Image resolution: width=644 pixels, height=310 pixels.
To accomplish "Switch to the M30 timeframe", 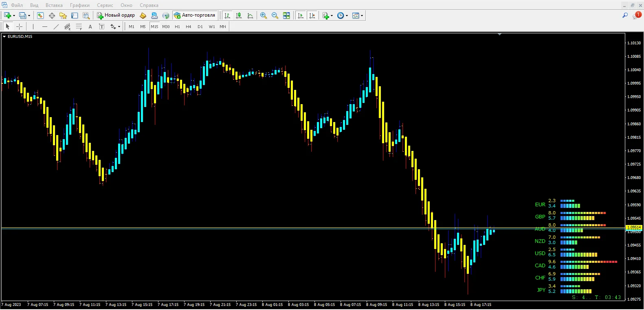I will [166, 26].
